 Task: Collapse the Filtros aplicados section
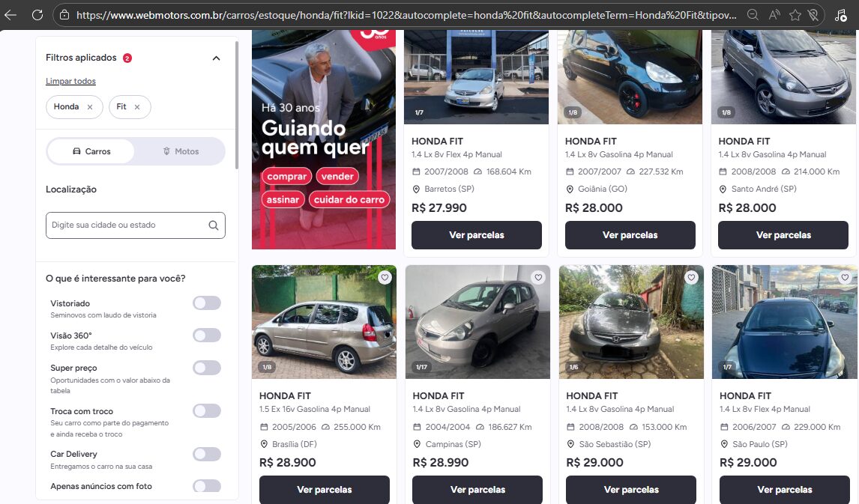[x=217, y=58]
